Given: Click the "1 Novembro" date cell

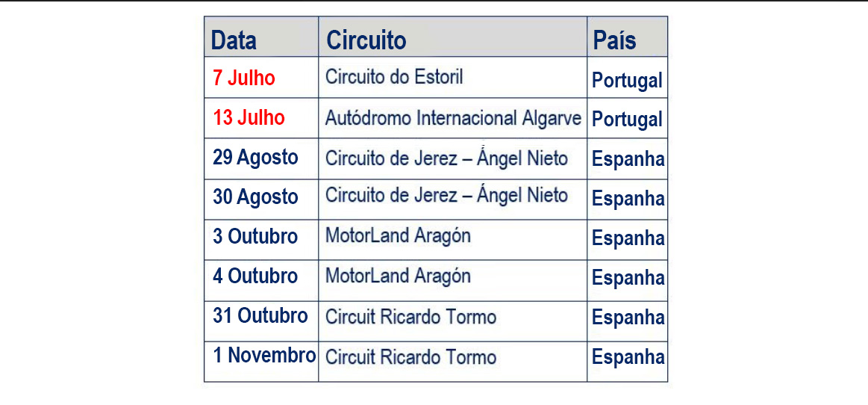Looking at the screenshot, I should [263, 356].
